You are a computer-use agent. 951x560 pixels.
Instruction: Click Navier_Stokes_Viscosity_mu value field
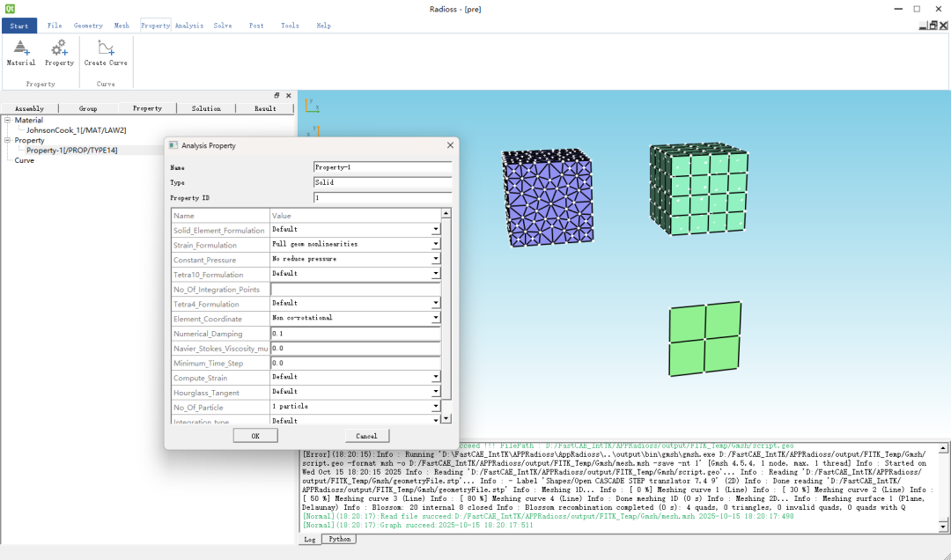356,349
